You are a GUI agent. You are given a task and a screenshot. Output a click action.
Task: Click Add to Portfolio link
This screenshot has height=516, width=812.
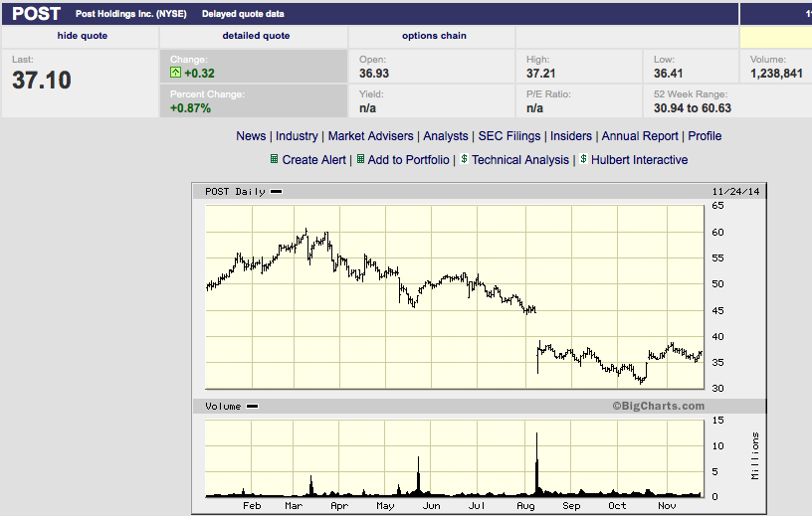click(x=408, y=160)
